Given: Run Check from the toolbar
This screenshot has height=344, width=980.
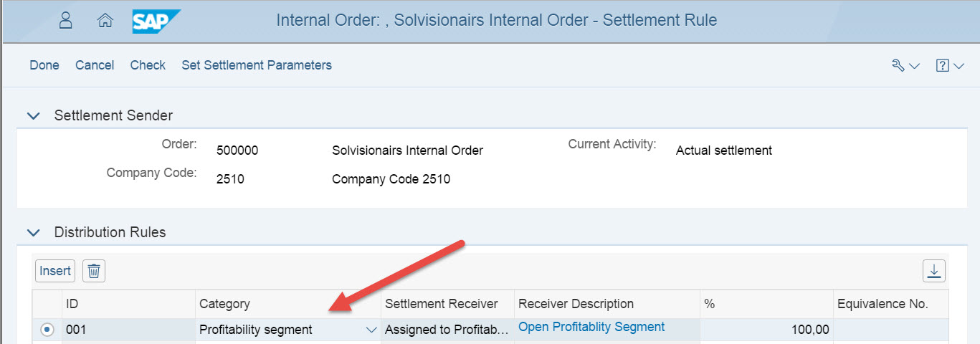Looking at the screenshot, I should coord(148,65).
